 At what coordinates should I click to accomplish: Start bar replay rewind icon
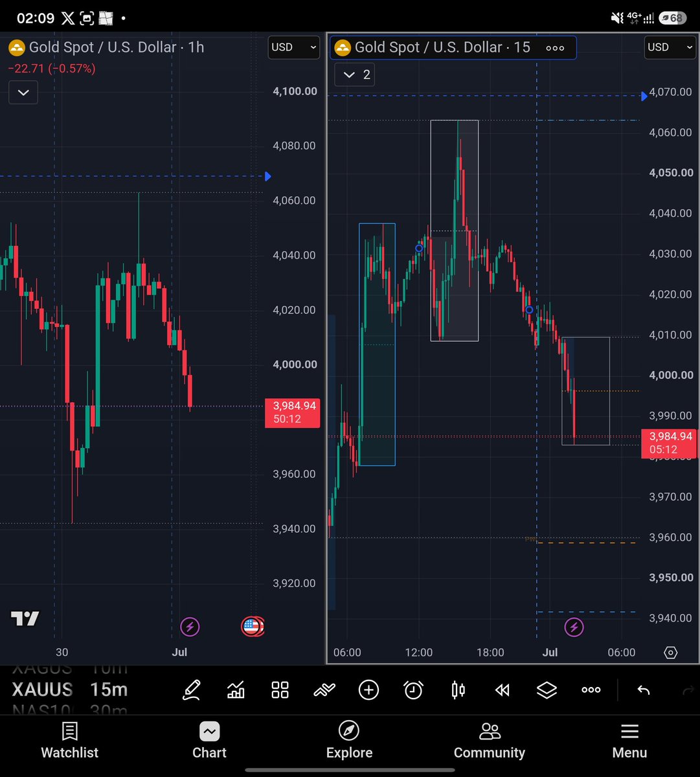pyautogui.click(x=502, y=690)
